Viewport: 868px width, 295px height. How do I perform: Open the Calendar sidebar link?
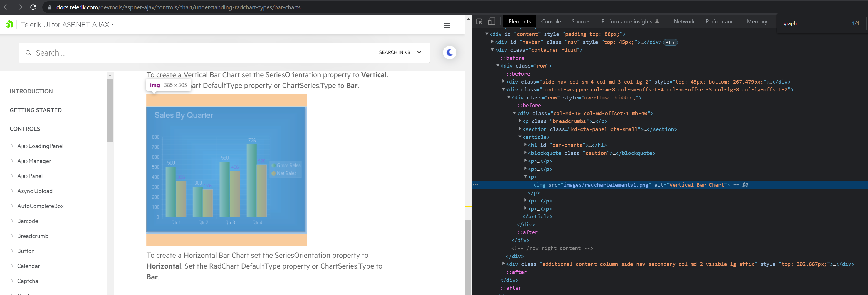[x=28, y=266]
